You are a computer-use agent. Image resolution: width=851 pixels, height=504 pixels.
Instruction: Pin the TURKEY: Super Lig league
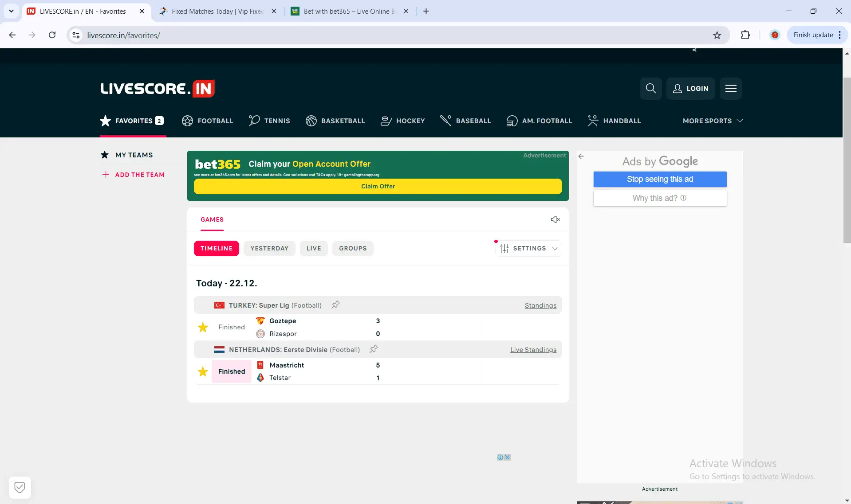click(x=335, y=305)
